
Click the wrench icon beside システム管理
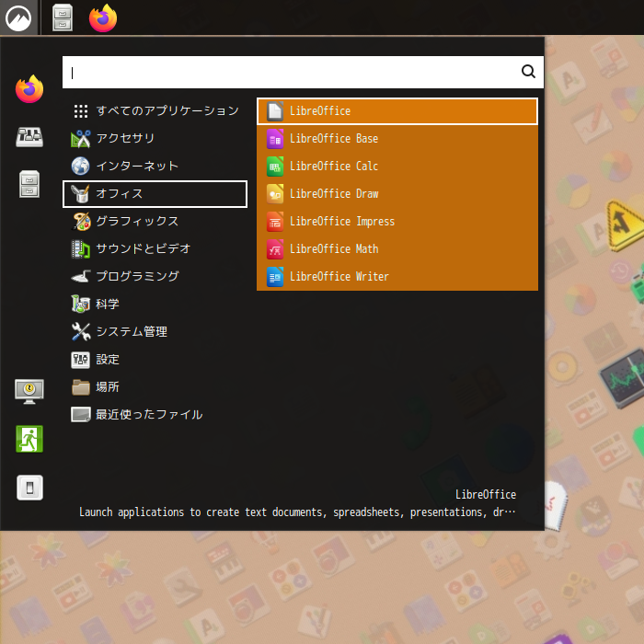tap(81, 332)
